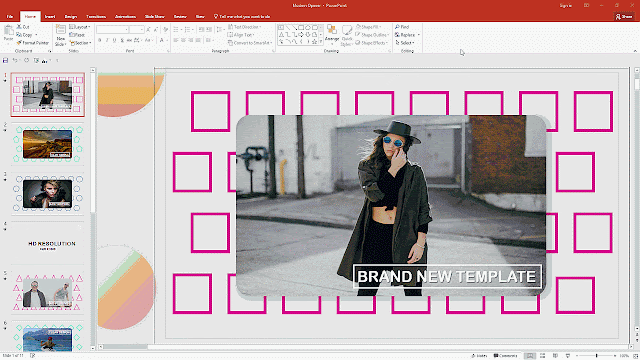
Task: Select slide 4 thumbnail HD Resolution
Action: (x=47, y=244)
